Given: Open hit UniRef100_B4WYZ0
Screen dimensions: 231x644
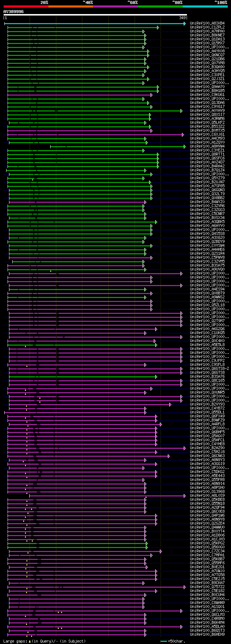Looking at the screenshot, I should pos(208,202).
